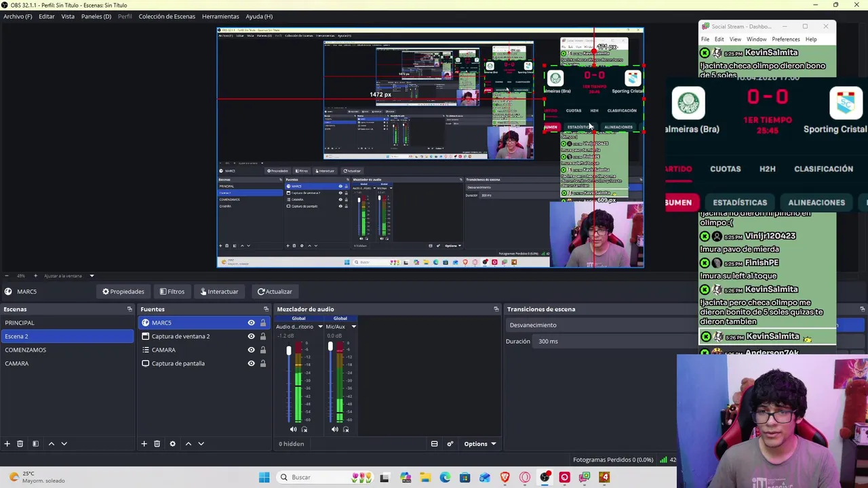Open Vista menu
Screen dimensions: 868x488
click(x=68, y=16)
